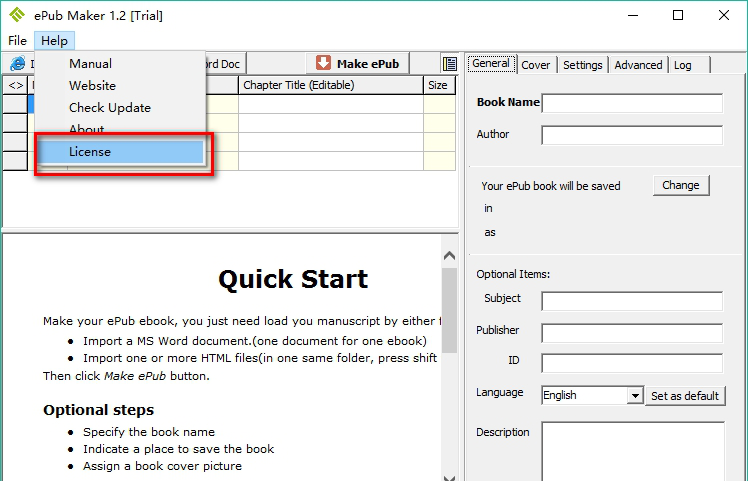
Task: Click 'Indicate a place to save the book'
Action: (178, 449)
